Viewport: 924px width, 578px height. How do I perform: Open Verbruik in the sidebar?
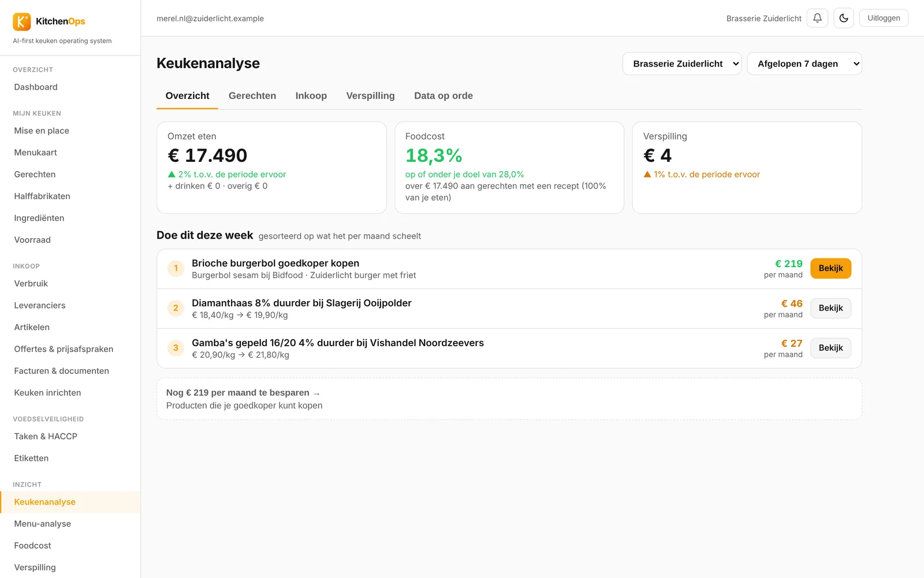click(70, 284)
